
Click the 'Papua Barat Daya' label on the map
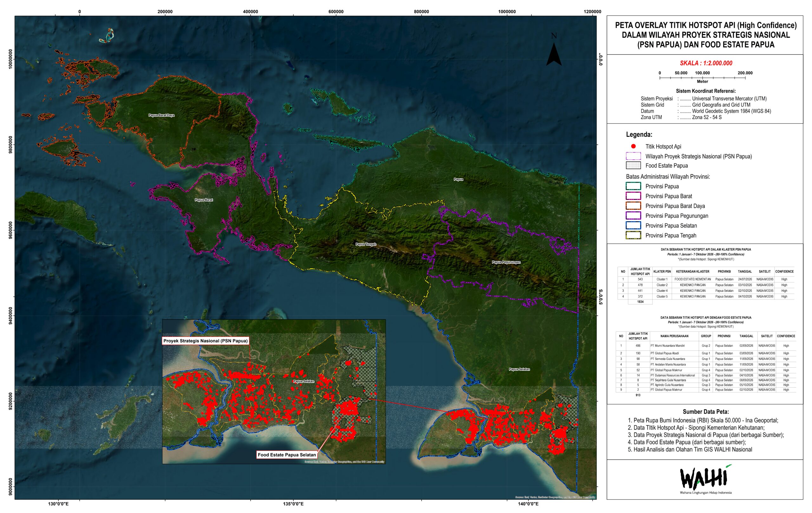coord(161,115)
